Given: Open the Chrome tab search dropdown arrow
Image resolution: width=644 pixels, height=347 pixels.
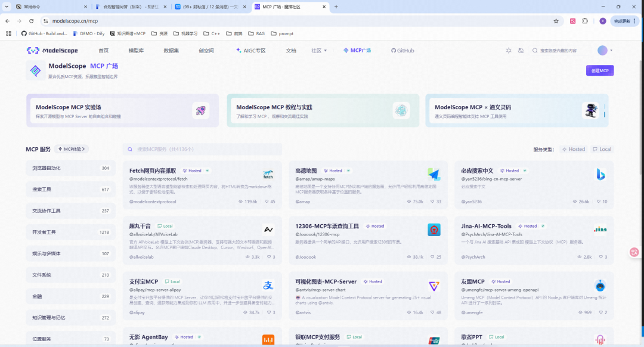Looking at the screenshot, I should coord(7,7).
